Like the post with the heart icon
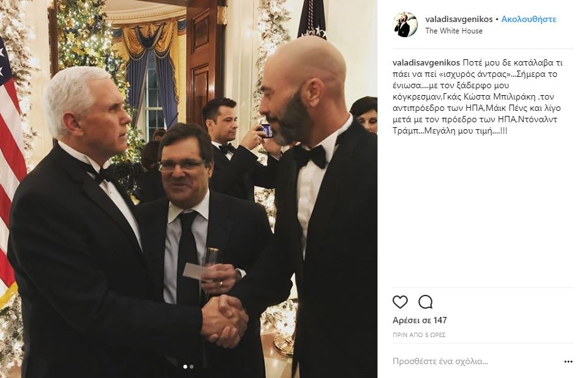The width and height of the screenshot is (588, 378). (x=400, y=302)
